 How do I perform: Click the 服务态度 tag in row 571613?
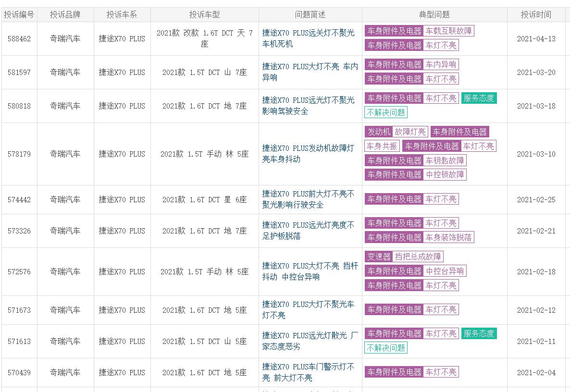click(x=479, y=333)
